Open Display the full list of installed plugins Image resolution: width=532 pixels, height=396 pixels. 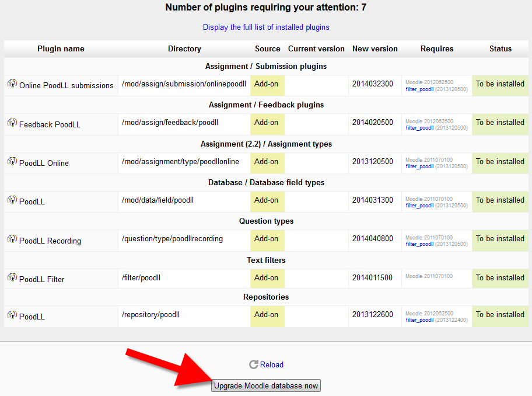pyautogui.click(x=266, y=27)
